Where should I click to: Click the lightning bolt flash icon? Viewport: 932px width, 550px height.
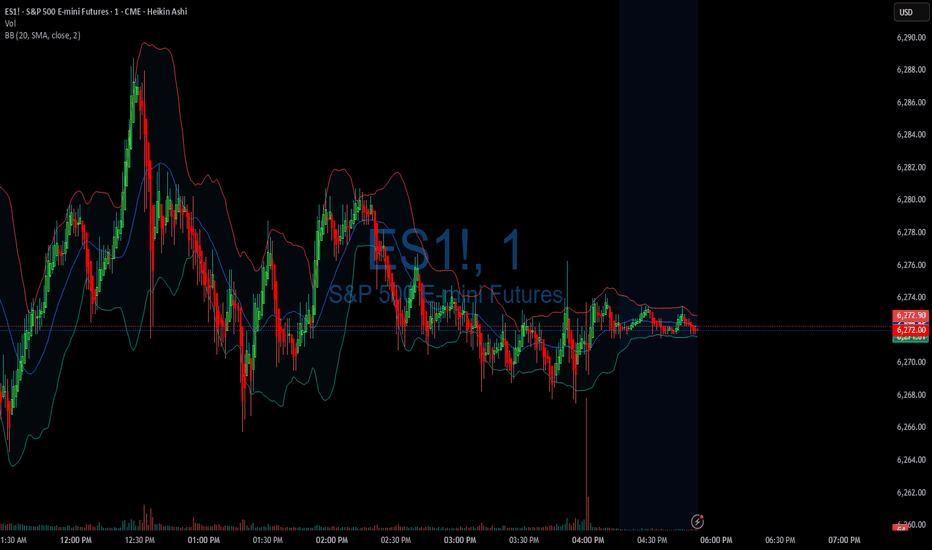[x=697, y=522]
